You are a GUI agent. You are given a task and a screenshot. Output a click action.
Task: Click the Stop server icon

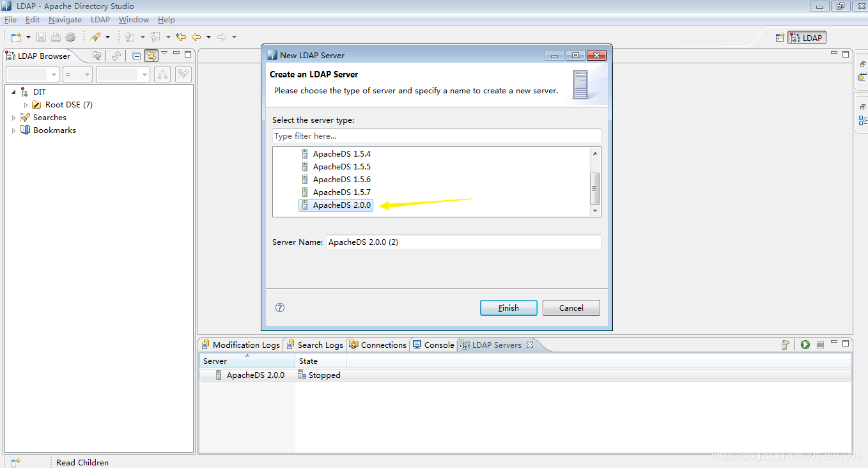click(821, 345)
